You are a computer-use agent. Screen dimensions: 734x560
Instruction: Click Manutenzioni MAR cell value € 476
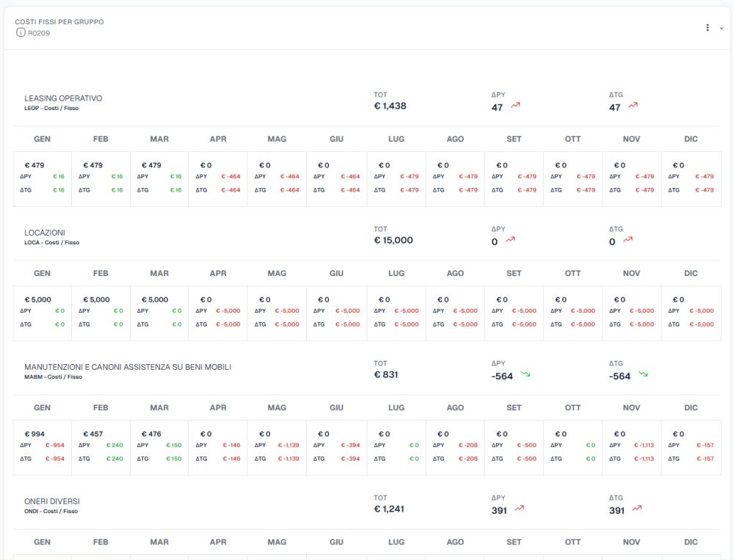(x=151, y=434)
